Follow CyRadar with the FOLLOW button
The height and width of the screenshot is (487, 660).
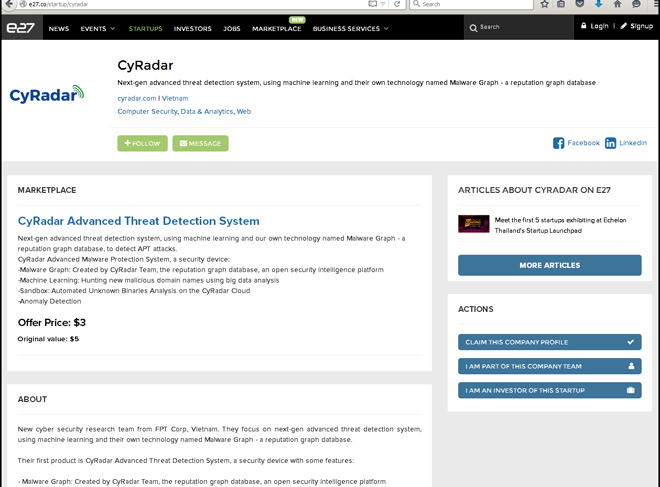(142, 143)
